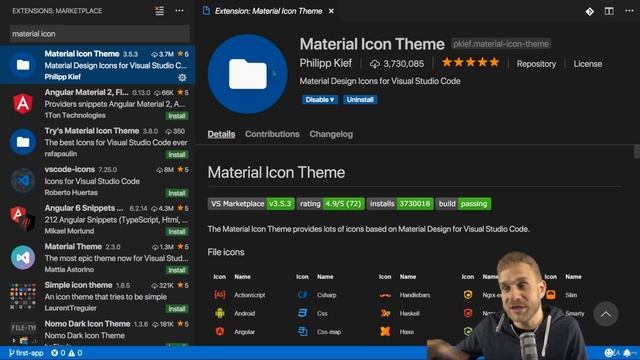640x360 pixels.
Task: Clear extensions search results icon
Action: [x=160, y=11]
